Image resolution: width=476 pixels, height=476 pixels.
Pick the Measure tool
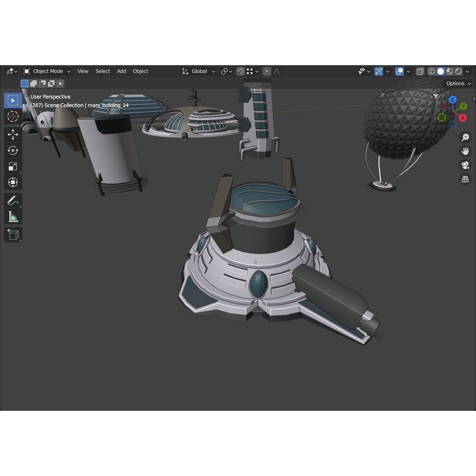(13, 216)
